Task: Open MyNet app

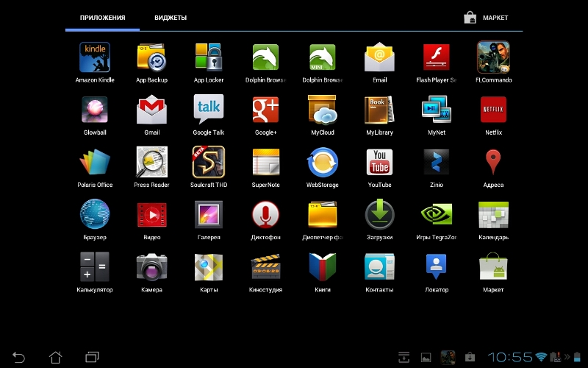Action: pyautogui.click(x=437, y=110)
